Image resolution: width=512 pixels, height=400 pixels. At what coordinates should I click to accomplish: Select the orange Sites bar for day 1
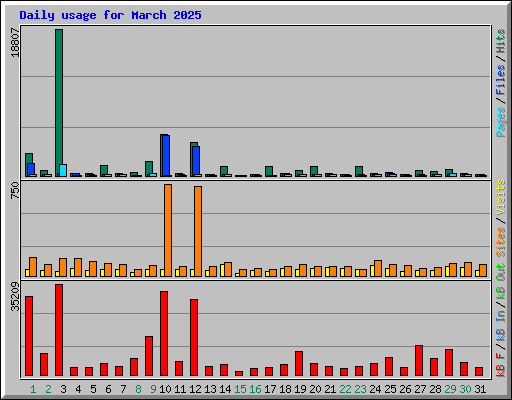[33, 267]
